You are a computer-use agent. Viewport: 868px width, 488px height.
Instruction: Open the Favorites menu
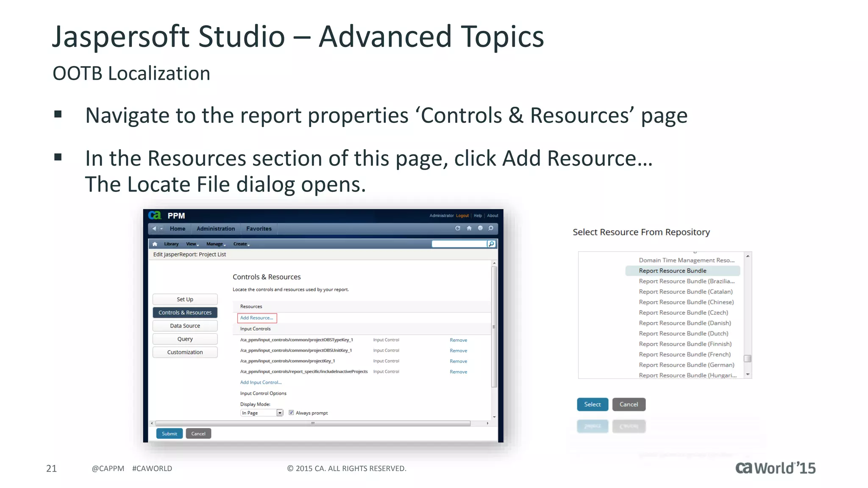259,229
